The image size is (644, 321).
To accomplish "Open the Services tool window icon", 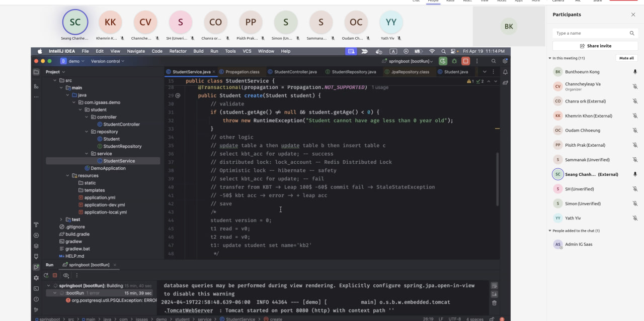I will point(36,235).
